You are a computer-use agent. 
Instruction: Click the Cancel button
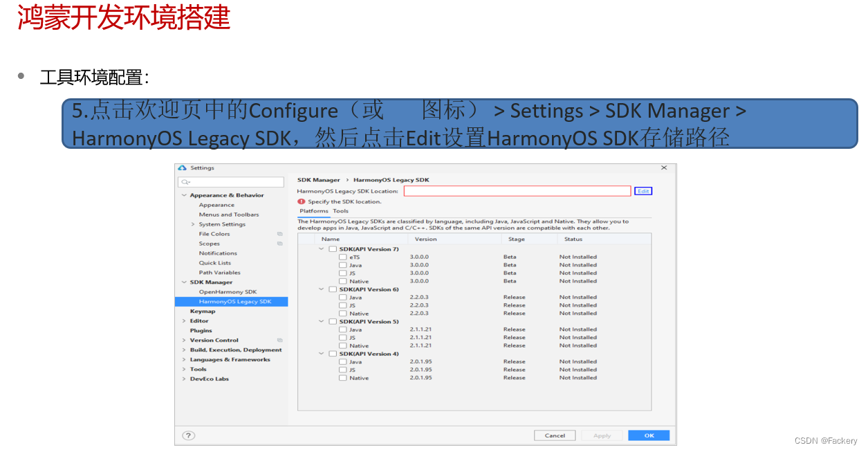click(555, 435)
